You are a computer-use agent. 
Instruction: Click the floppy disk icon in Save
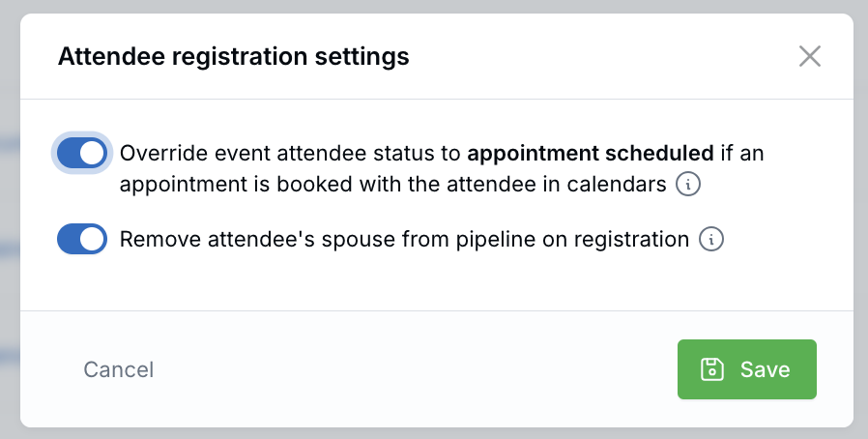[x=712, y=369]
